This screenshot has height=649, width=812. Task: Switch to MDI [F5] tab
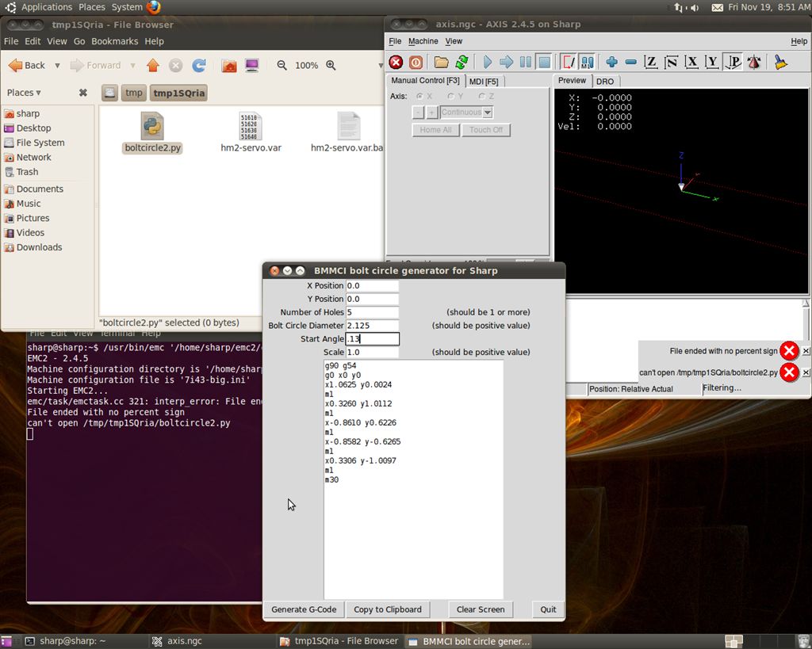click(484, 82)
